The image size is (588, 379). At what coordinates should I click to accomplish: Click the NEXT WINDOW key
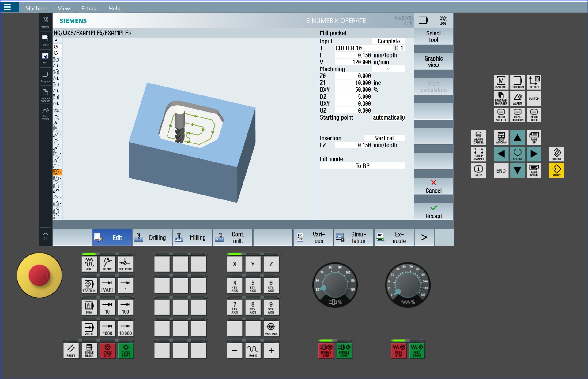click(501, 137)
